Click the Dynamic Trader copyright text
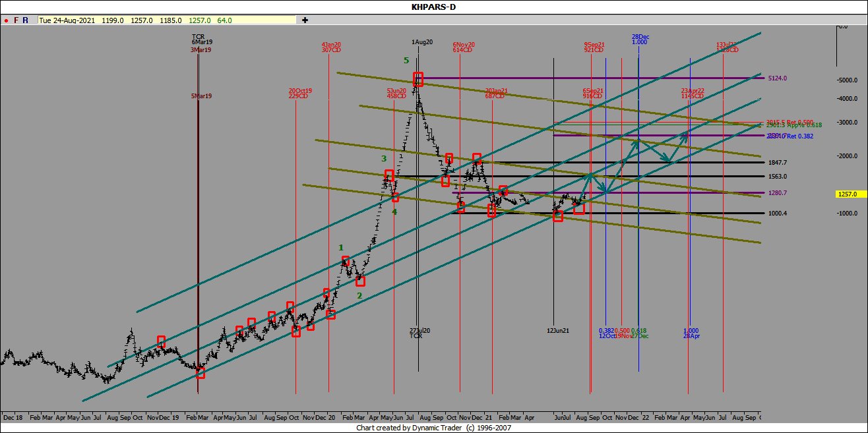Screen dimensions: 868x433 433,428
